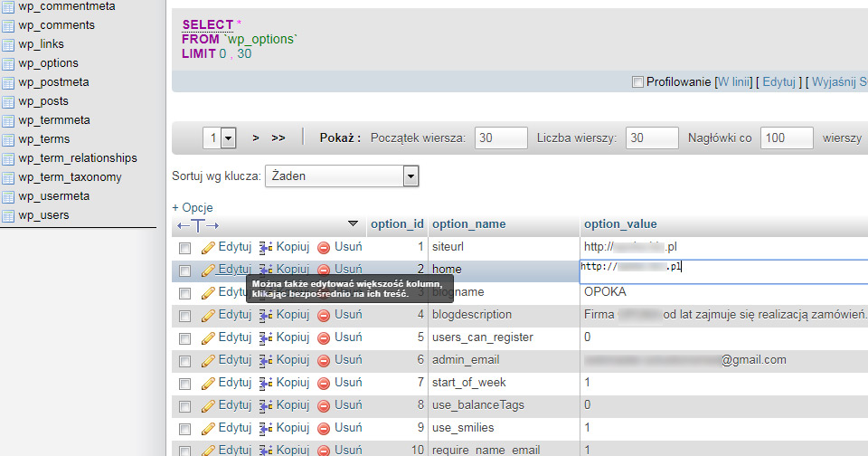Click the Początek wiersza input field
Viewport: 868px width, 456px height.
pos(501,138)
